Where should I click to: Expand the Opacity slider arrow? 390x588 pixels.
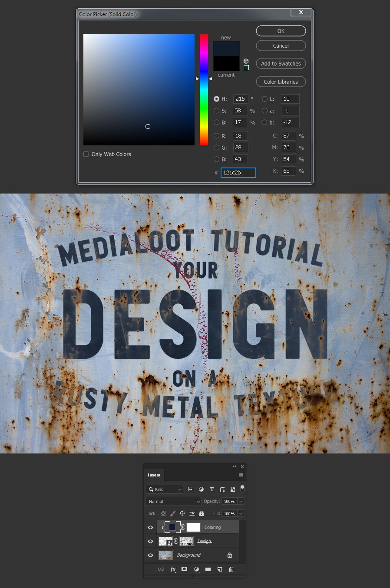(241, 501)
